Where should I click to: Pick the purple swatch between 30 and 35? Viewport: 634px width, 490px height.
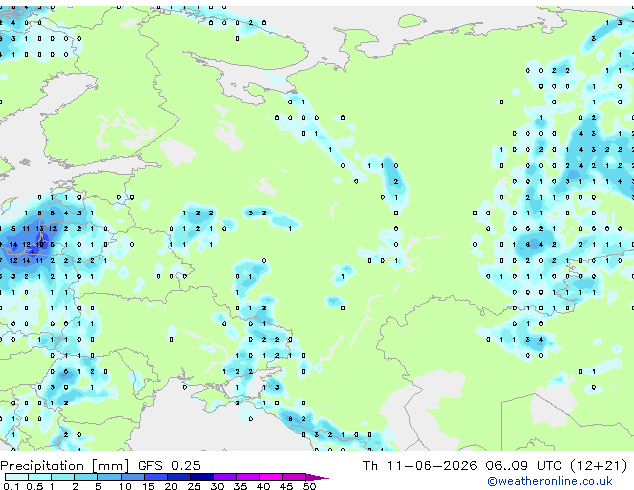coord(225,477)
